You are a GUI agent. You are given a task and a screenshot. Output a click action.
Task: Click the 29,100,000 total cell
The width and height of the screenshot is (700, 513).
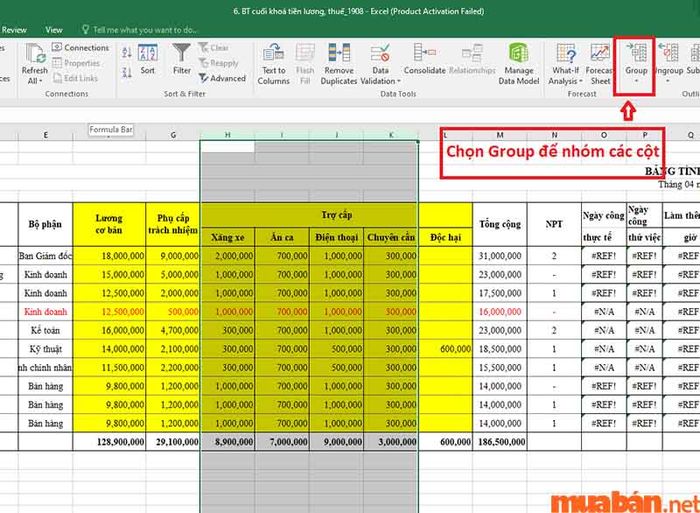173,442
